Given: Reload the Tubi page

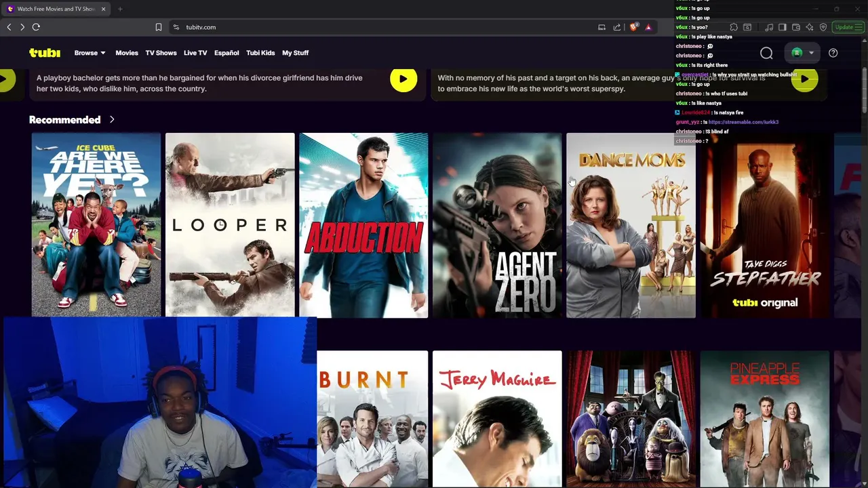Looking at the screenshot, I should 36,27.
